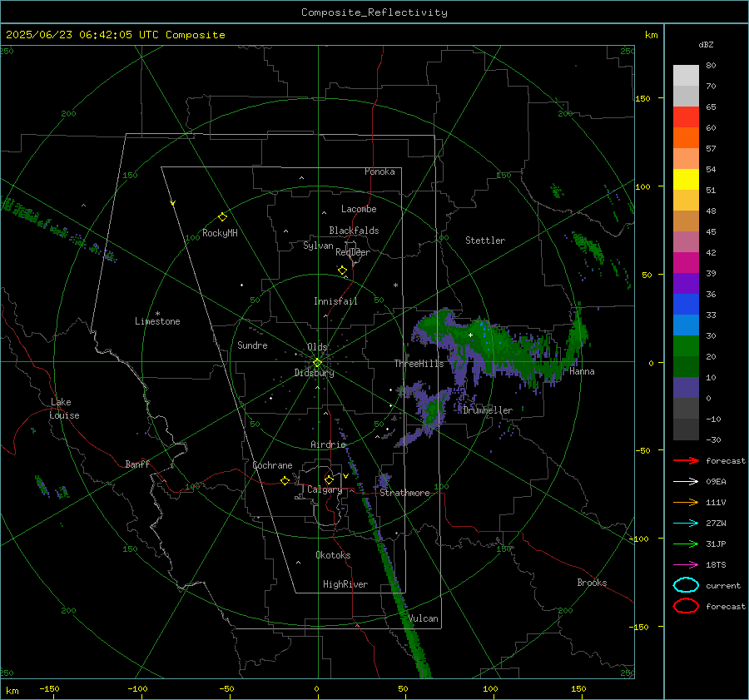749x700 pixels.
Task: Click the Didsbury label
Action: click(314, 373)
